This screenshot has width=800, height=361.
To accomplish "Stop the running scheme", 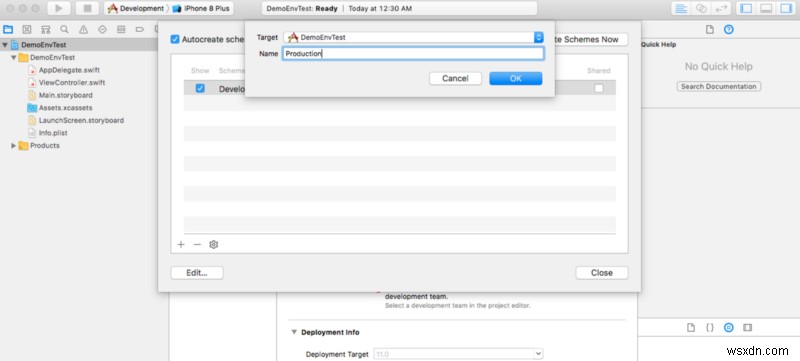I will pos(87,8).
